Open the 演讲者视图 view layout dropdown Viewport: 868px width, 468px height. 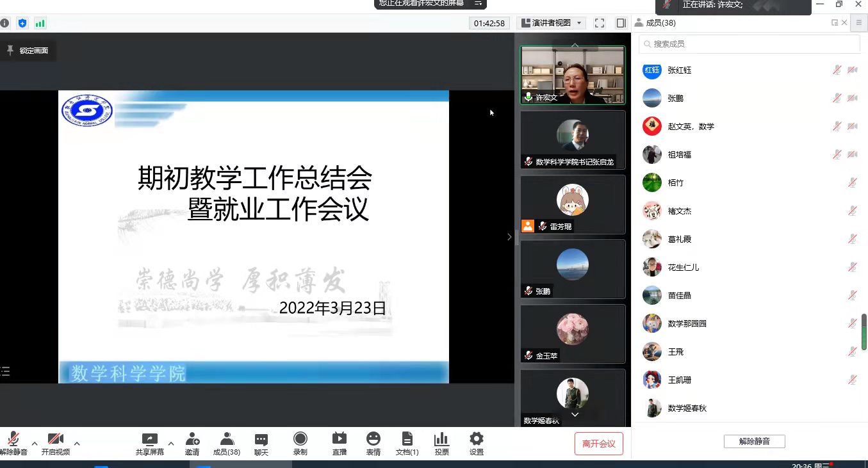tap(551, 23)
